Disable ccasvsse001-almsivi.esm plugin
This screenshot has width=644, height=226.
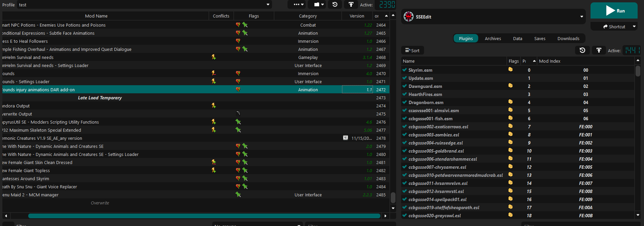pos(405,110)
